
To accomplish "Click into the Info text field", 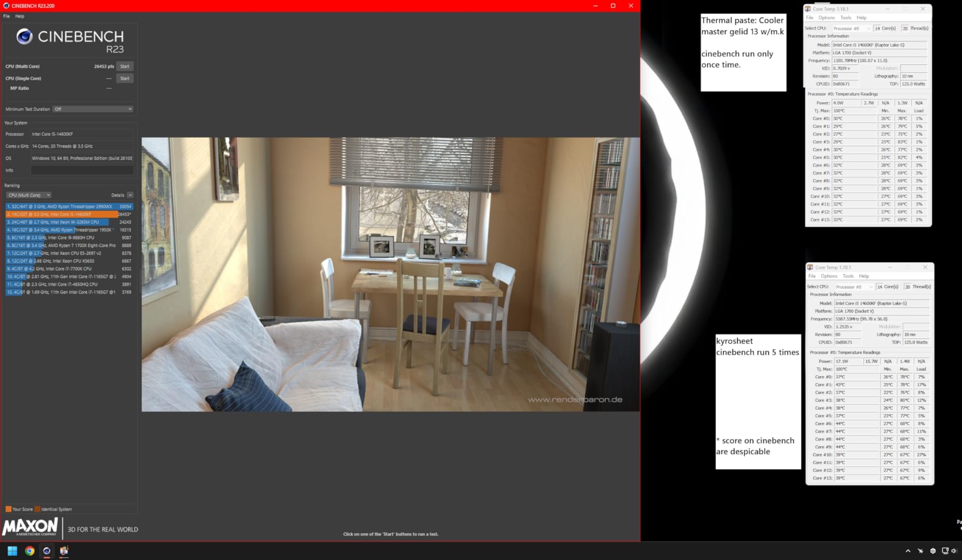I will tap(82, 170).
